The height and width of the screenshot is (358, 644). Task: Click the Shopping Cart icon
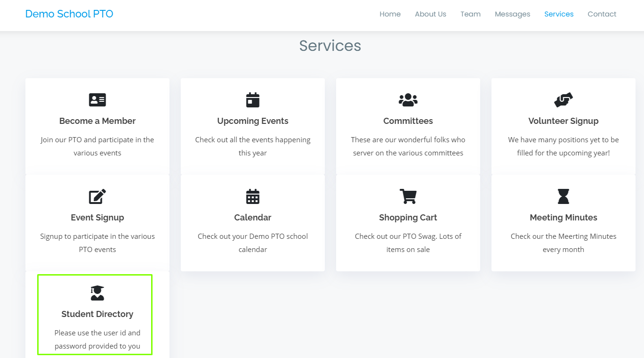(x=408, y=196)
